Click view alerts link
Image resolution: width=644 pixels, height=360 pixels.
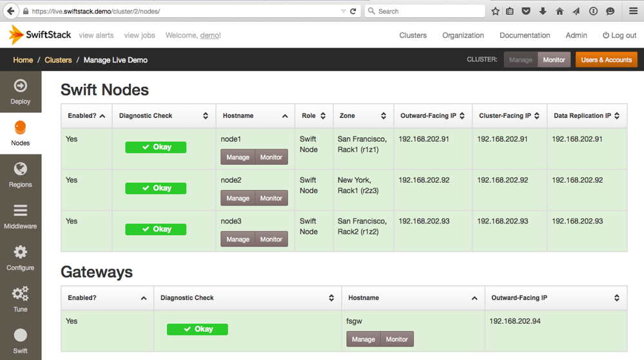pos(96,35)
